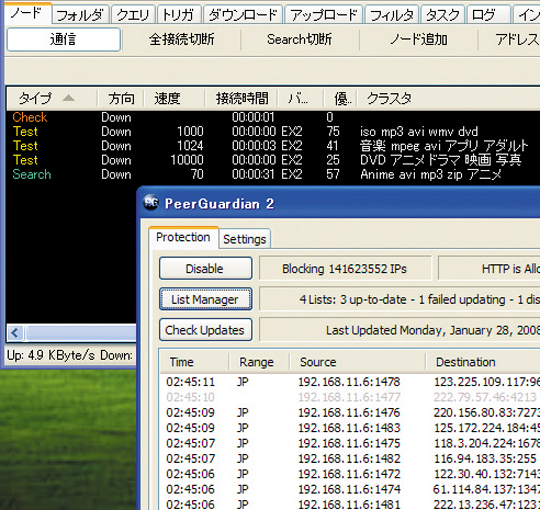Screen dimensions: 540x510
Task: Click Last Updated Monday status text
Action: tap(399, 330)
